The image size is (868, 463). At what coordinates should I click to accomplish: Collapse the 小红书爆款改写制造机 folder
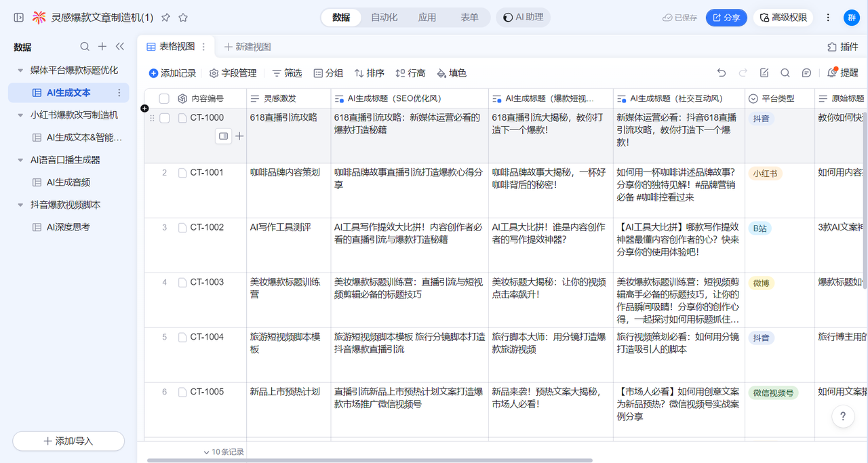coord(20,115)
